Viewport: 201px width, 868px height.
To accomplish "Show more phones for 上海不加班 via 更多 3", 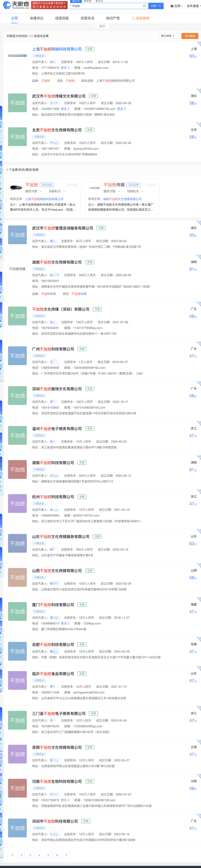I will (65, 68).
